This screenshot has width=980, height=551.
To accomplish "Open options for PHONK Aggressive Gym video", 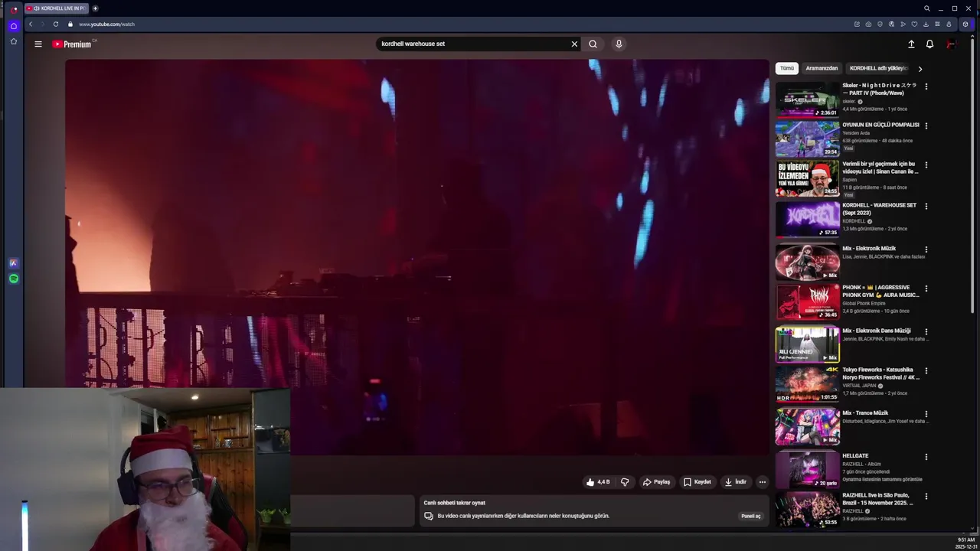I will click(926, 289).
